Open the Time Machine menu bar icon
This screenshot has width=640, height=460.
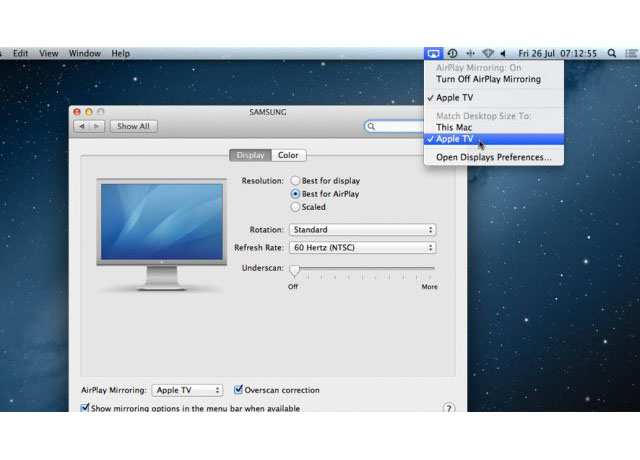[452, 53]
